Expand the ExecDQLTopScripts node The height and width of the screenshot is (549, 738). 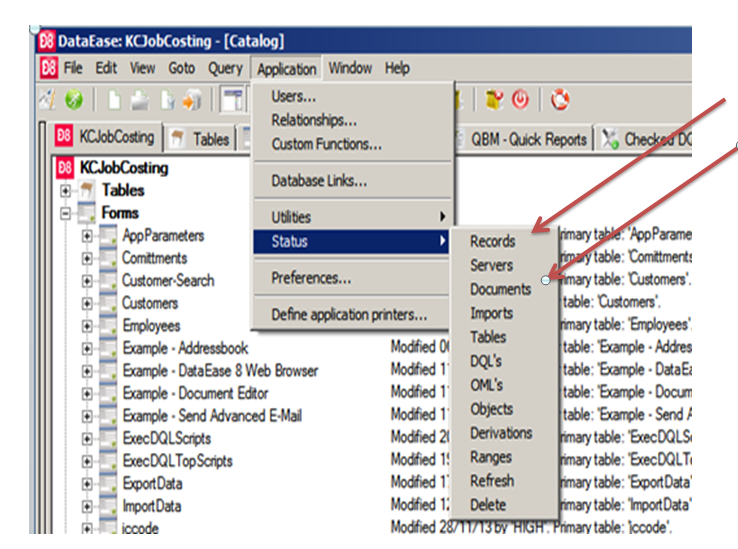pyautogui.click(x=87, y=461)
